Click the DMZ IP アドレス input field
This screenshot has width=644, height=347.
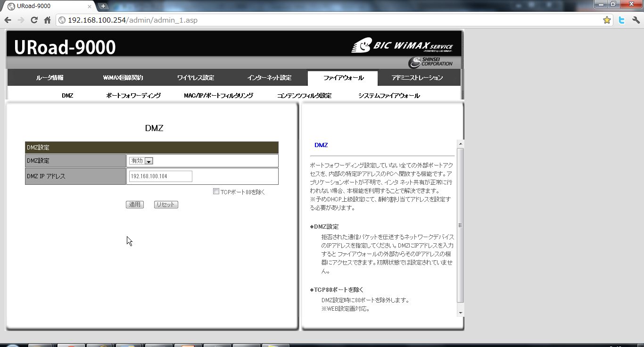click(160, 176)
